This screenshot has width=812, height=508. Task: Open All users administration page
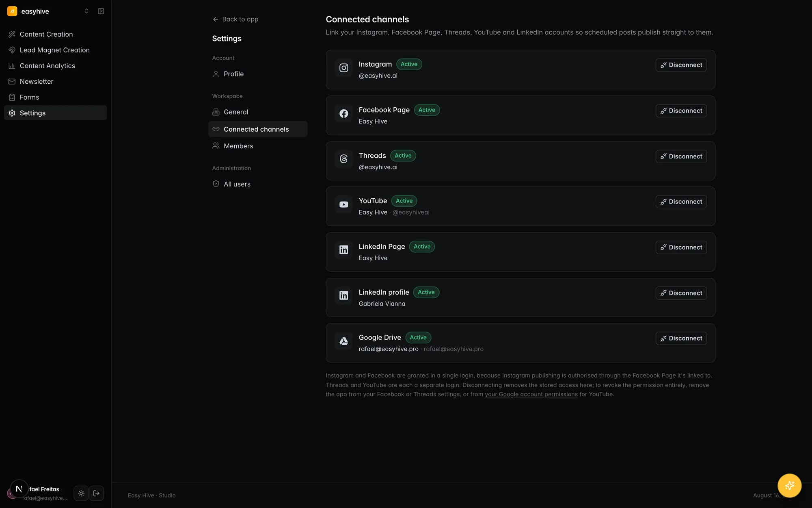(x=258, y=184)
